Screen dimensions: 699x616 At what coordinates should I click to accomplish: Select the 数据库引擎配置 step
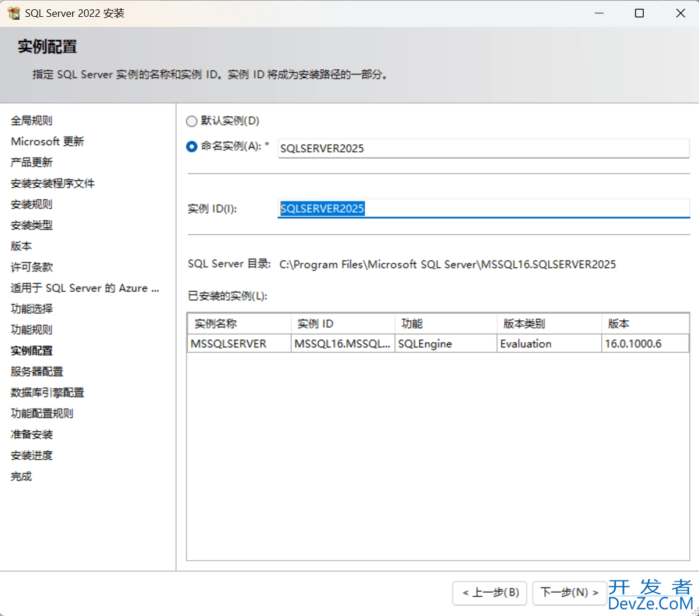pos(47,392)
